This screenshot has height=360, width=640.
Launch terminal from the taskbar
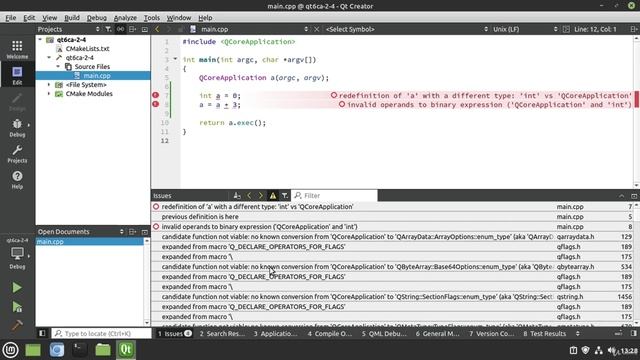pyautogui.click(x=80, y=350)
